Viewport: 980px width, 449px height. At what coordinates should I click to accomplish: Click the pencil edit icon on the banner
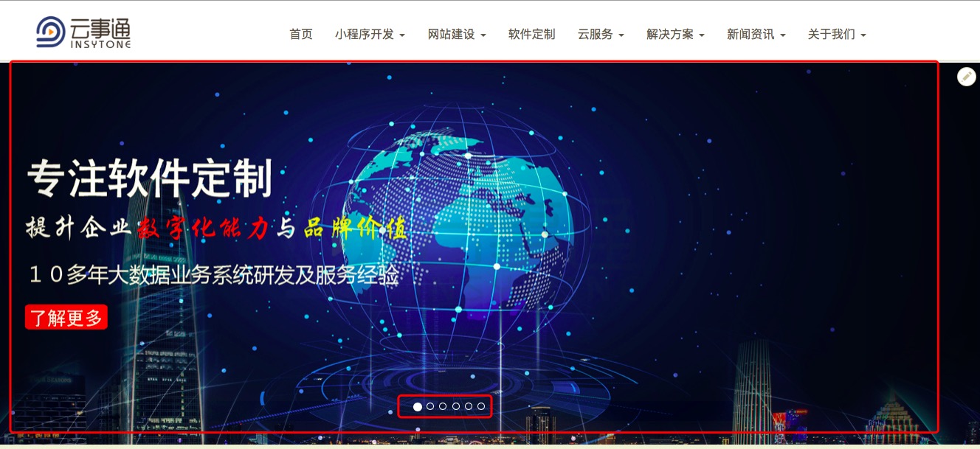click(966, 76)
